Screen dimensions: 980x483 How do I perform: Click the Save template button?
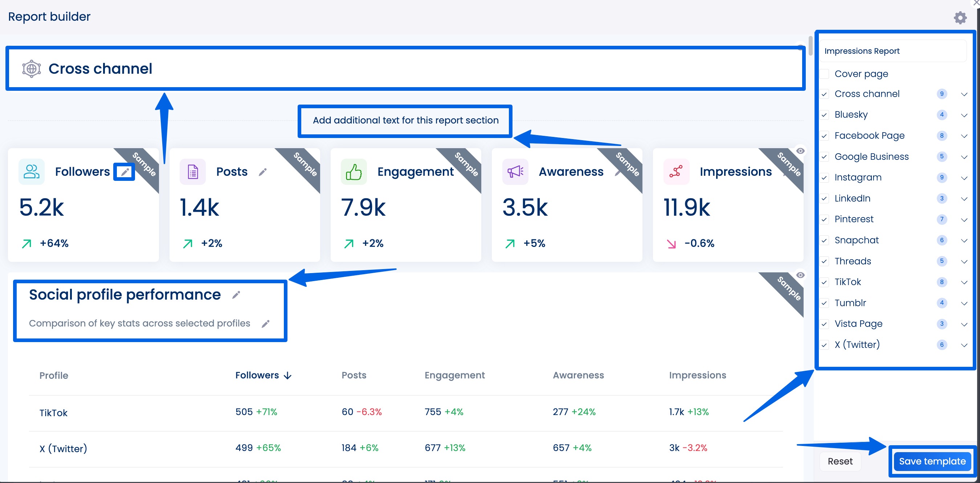tap(932, 461)
